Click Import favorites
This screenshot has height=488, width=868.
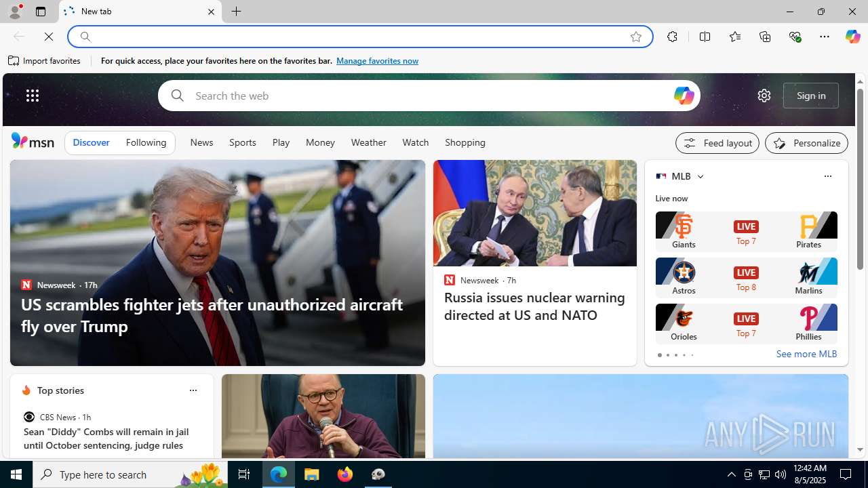45,61
